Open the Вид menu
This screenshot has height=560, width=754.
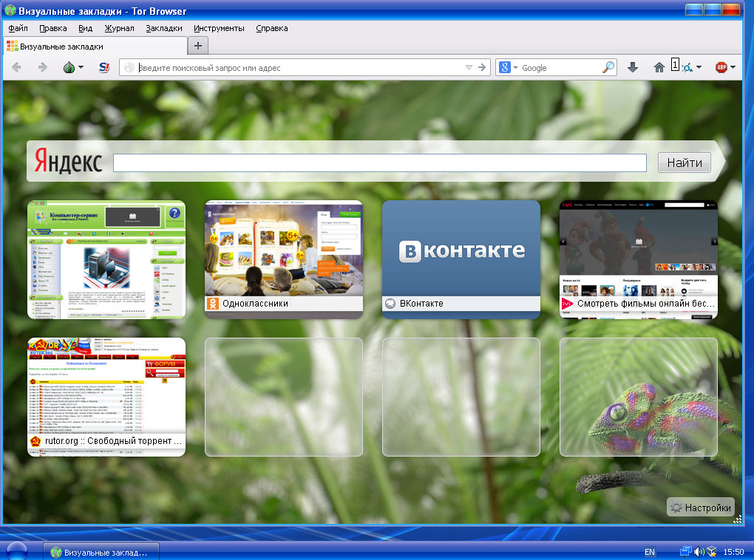point(85,28)
